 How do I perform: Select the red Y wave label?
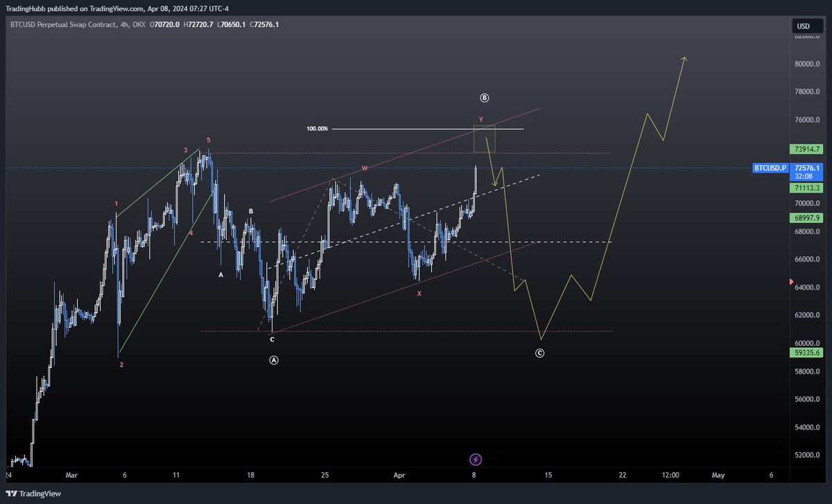click(x=480, y=120)
